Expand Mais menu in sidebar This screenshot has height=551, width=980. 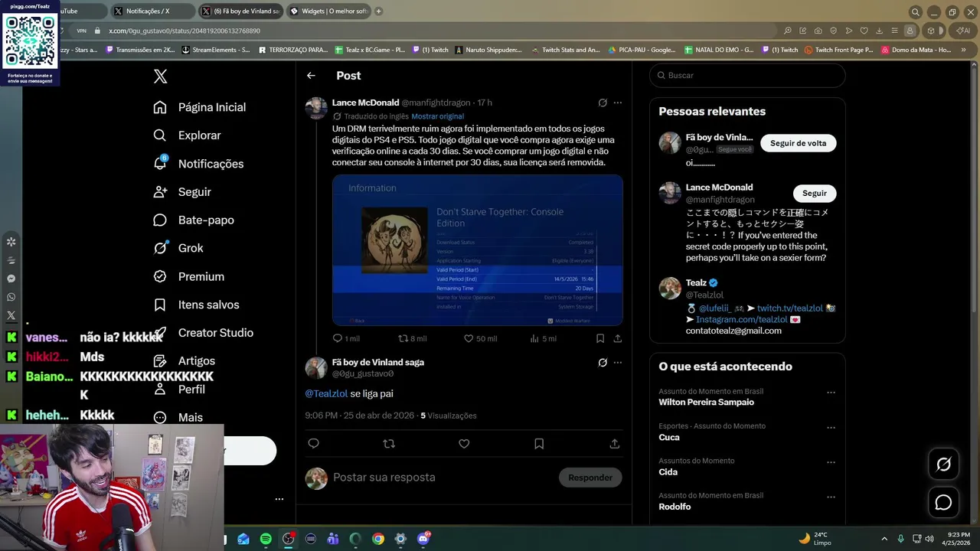(178, 418)
